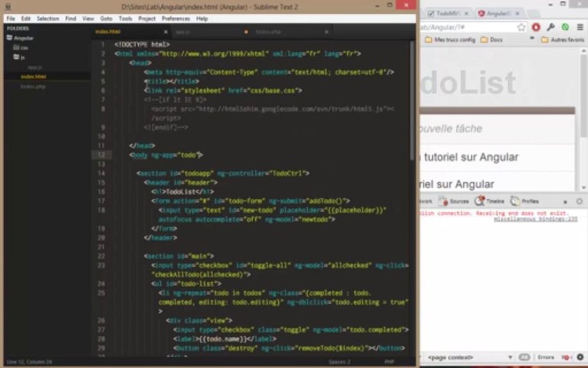Open app.js from the sidebar

(35, 67)
